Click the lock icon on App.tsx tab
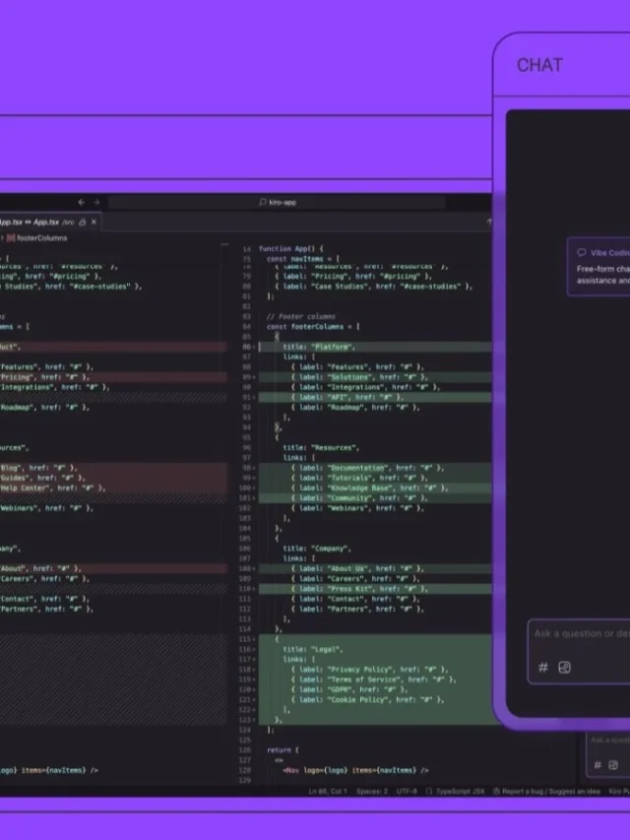This screenshot has width=630, height=840. 83,222
